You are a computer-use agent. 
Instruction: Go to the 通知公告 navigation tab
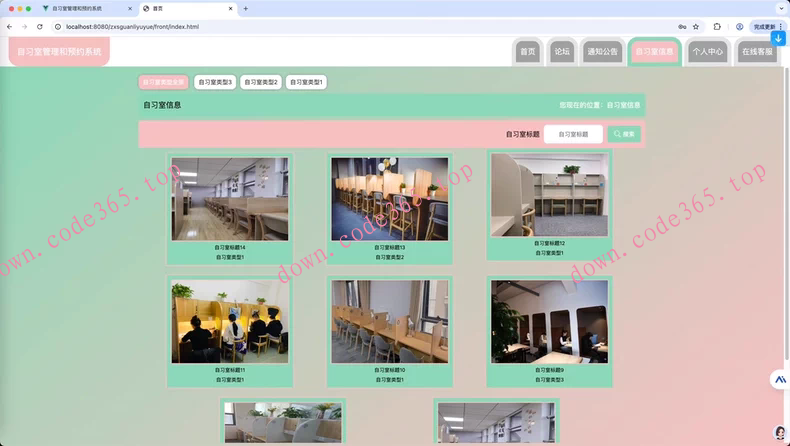point(602,51)
